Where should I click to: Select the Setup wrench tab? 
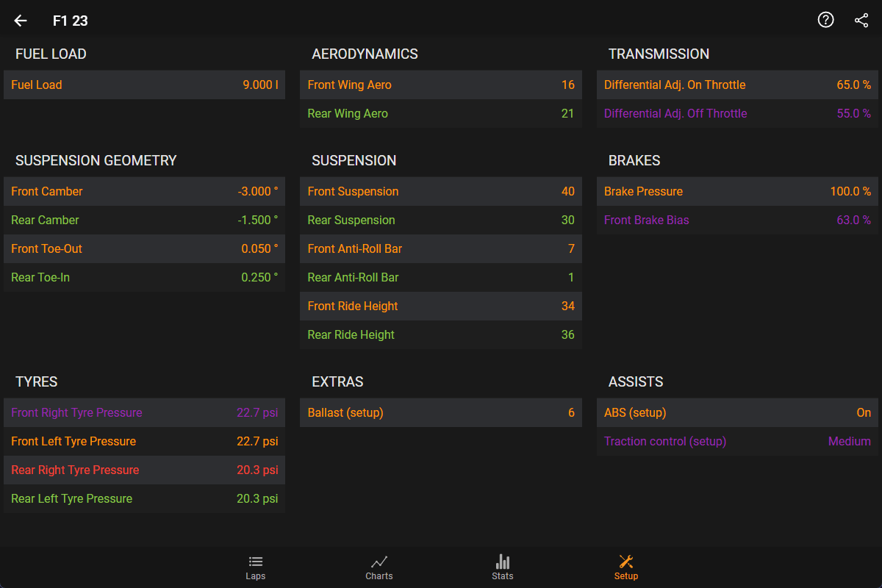click(x=626, y=567)
